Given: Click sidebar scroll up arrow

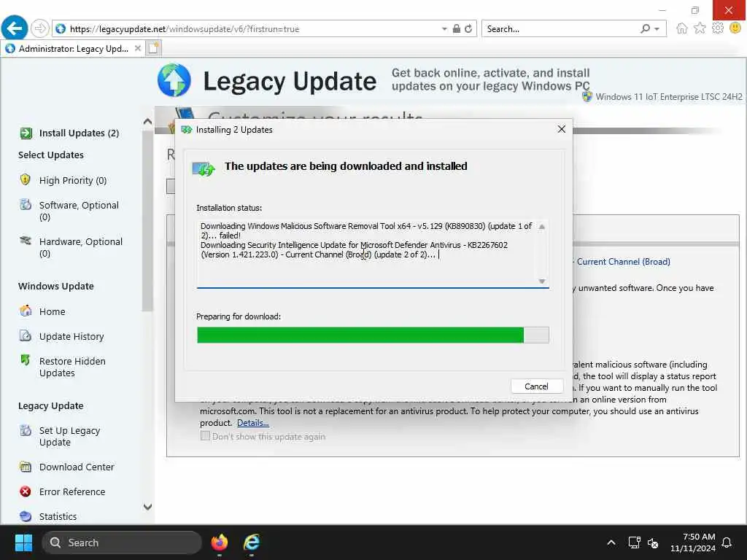Looking at the screenshot, I should (x=147, y=122).
